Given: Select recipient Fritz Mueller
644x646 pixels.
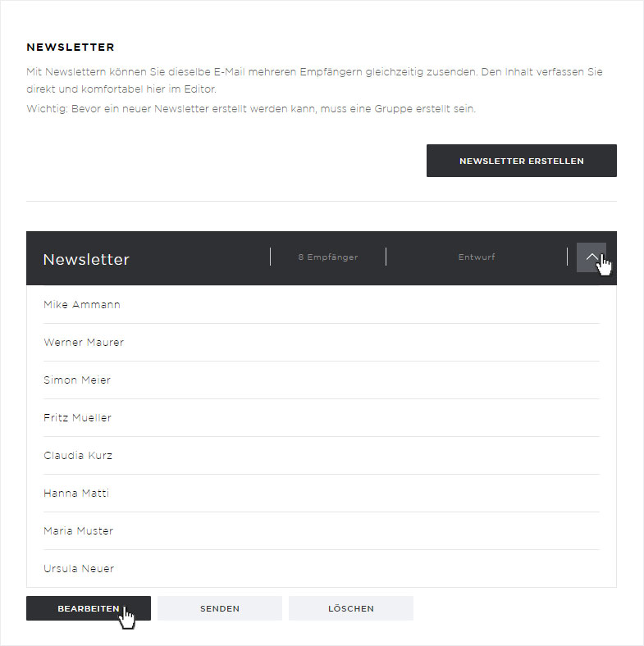Looking at the screenshot, I should point(322,418).
